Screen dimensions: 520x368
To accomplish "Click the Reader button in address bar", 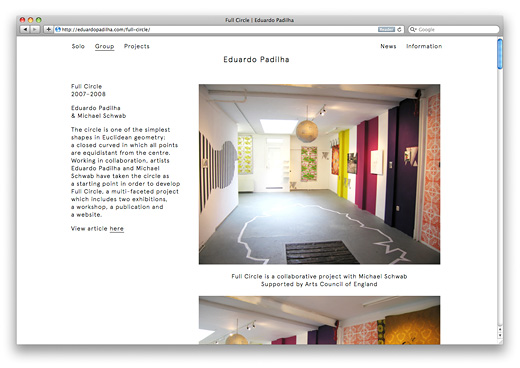I will pyautogui.click(x=386, y=29).
